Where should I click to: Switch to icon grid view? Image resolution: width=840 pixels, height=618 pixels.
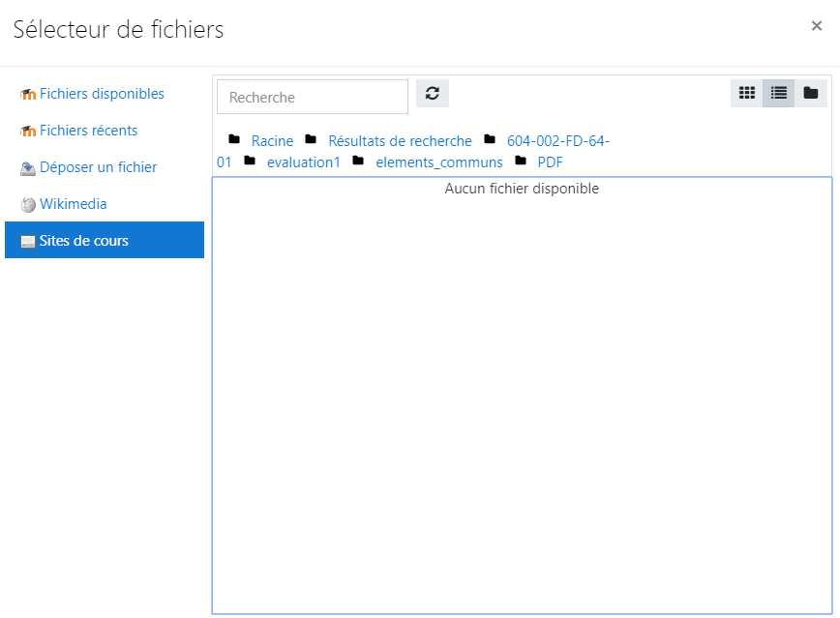tap(746, 94)
